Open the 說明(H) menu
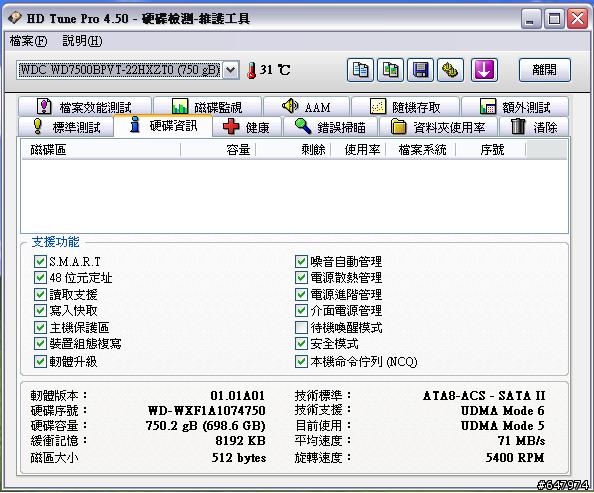 [x=82, y=41]
